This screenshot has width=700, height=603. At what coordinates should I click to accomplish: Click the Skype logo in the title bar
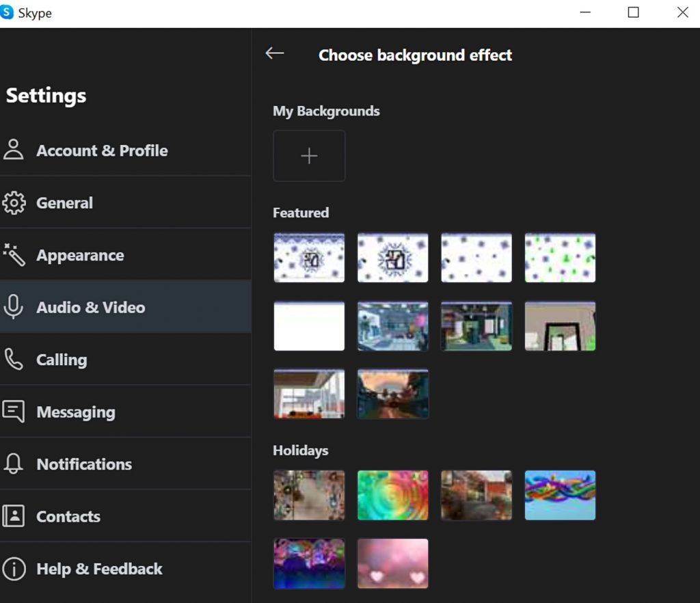coord(9,12)
